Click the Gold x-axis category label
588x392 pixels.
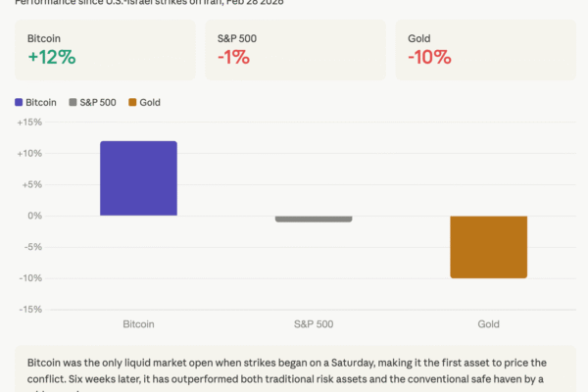point(488,323)
